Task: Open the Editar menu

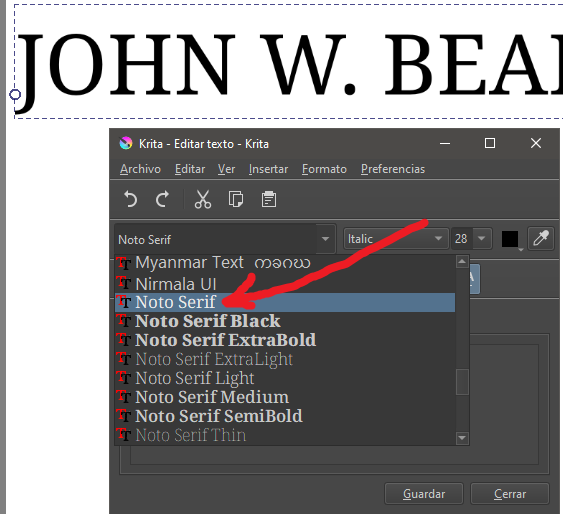Action: click(x=190, y=169)
